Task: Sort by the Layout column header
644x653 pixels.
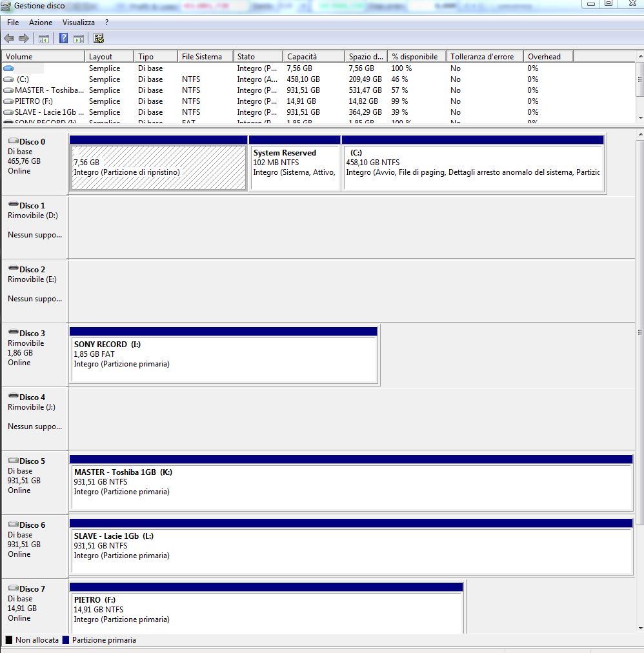Action: 109,57
